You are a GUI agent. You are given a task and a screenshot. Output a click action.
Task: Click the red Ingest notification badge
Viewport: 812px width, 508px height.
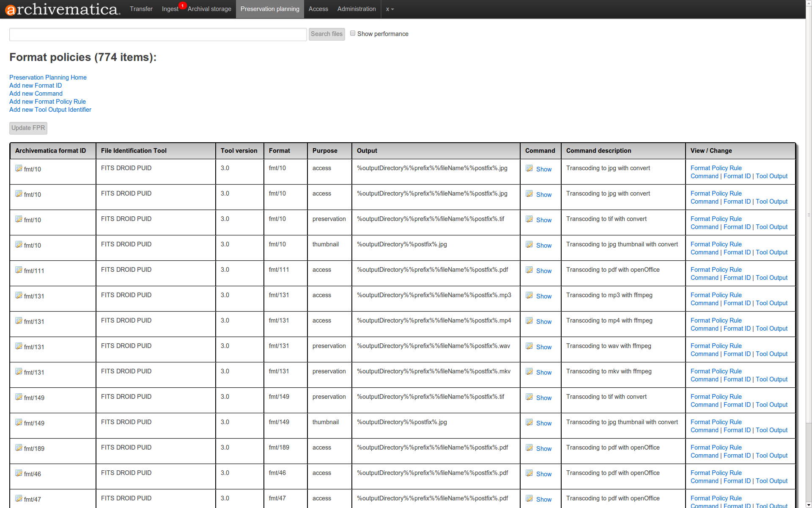[x=182, y=6]
